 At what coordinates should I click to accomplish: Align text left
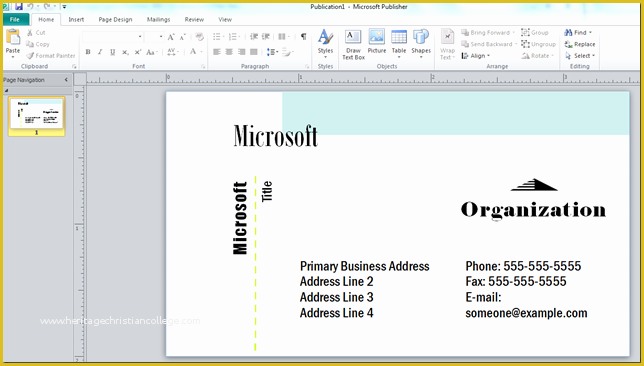click(217, 52)
